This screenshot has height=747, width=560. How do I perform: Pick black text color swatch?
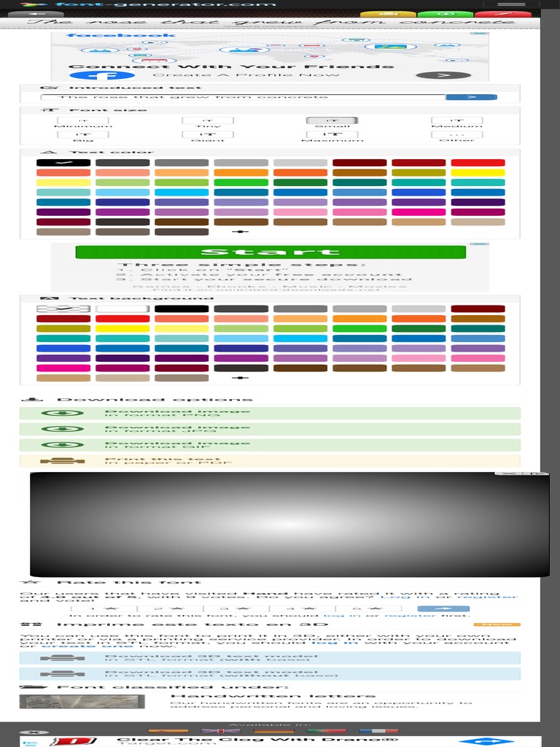[63, 163]
